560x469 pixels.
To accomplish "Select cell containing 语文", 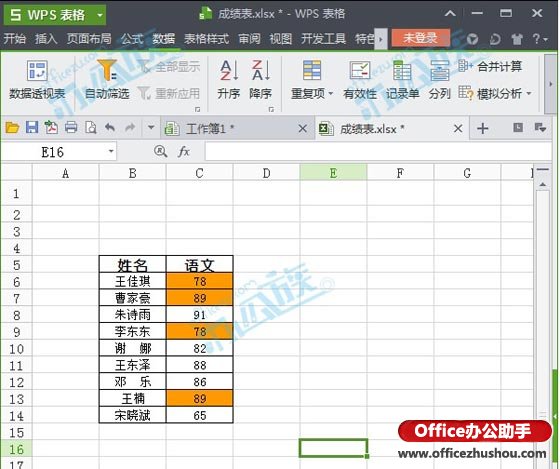I will coord(200,265).
